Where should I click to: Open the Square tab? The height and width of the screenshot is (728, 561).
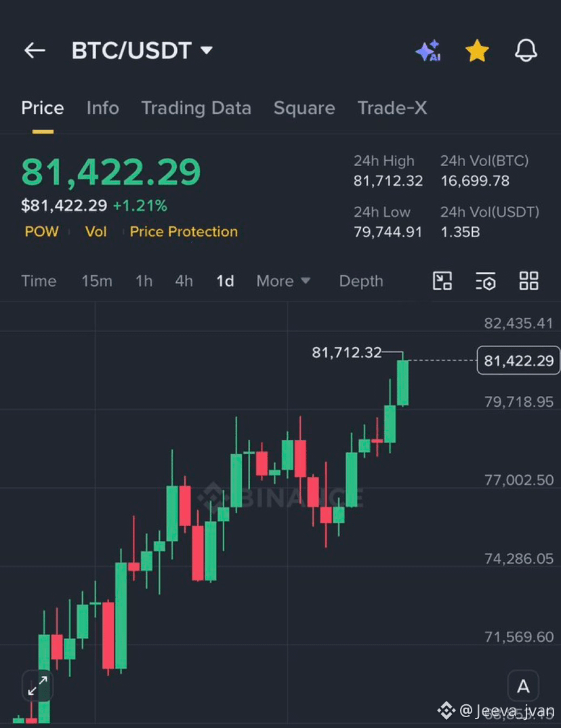(x=304, y=108)
